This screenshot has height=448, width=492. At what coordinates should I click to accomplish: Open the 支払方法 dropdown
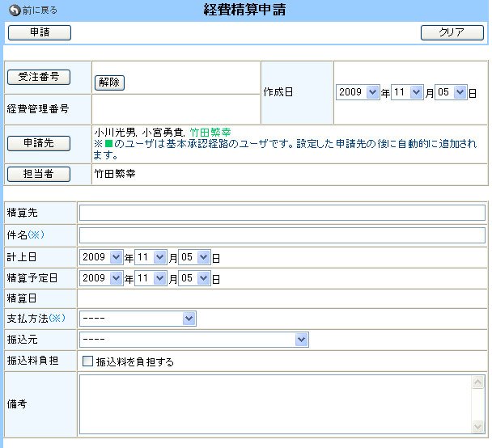138,319
